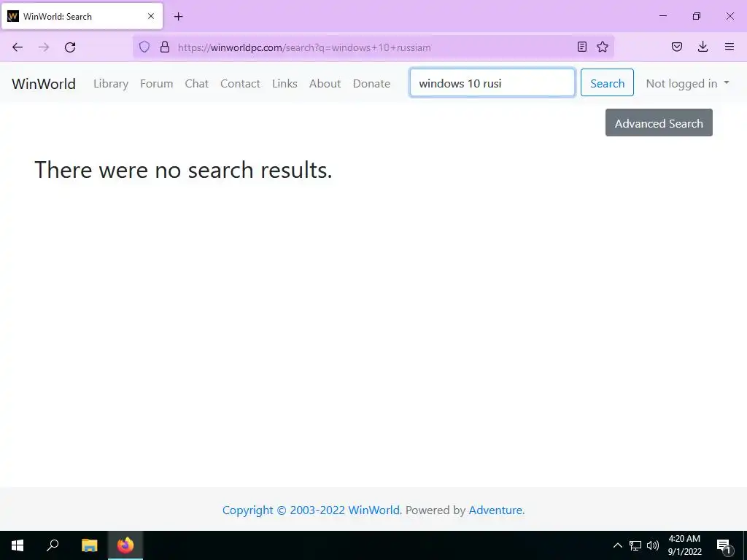Follow the Copyright 2003-2022 WinWorld link
Image resolution: width=747 pixels, height=560 pixels.
tap(312, 510)
